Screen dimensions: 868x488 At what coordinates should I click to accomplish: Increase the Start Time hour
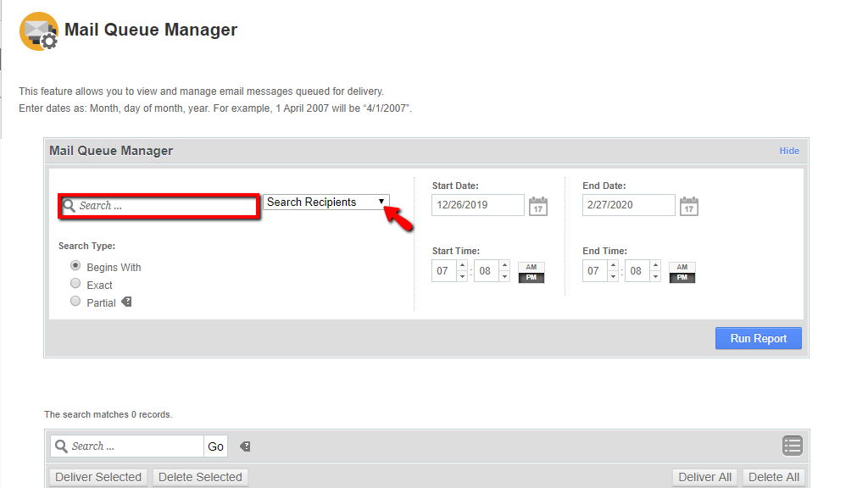(462, 265)
